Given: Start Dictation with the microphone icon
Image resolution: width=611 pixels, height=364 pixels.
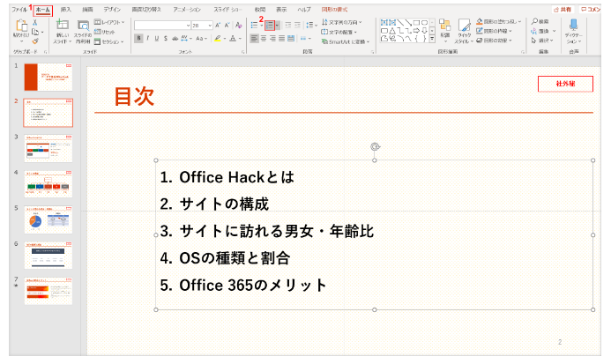Looking at the screenshot, I should point(574,26).
